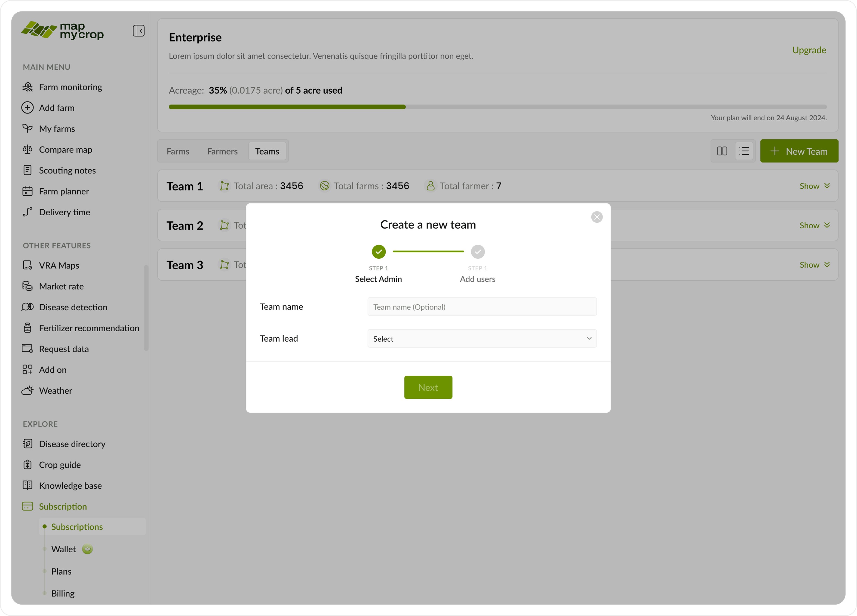
Task: Open VRA Maps from sidebar
Action: [x=59, y=266]
